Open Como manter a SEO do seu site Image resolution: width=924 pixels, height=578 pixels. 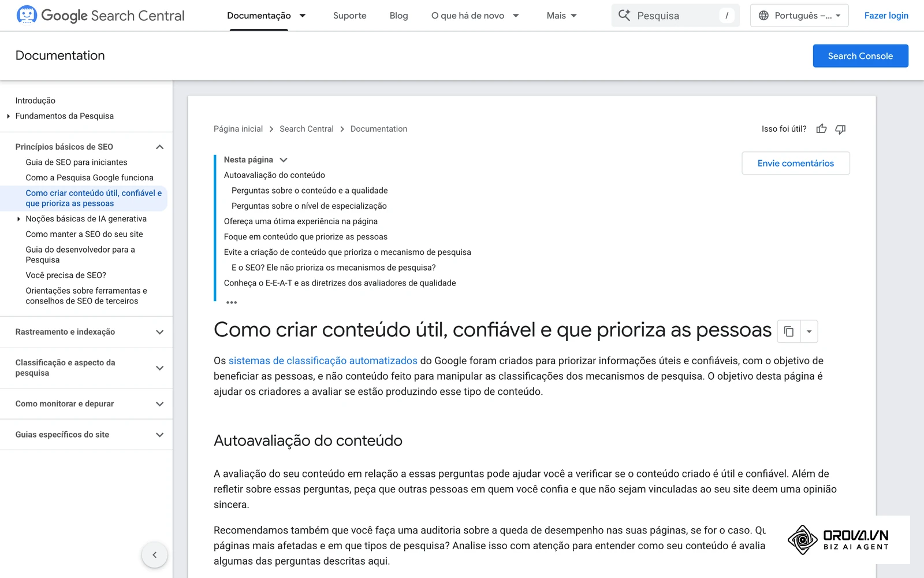click(84, 234)
